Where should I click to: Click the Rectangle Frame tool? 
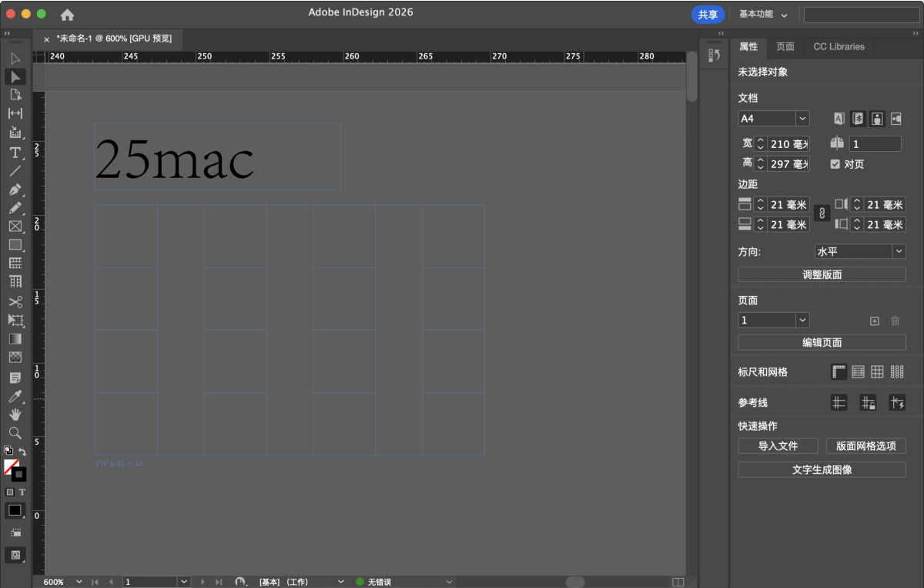click(x=15, y=227)
